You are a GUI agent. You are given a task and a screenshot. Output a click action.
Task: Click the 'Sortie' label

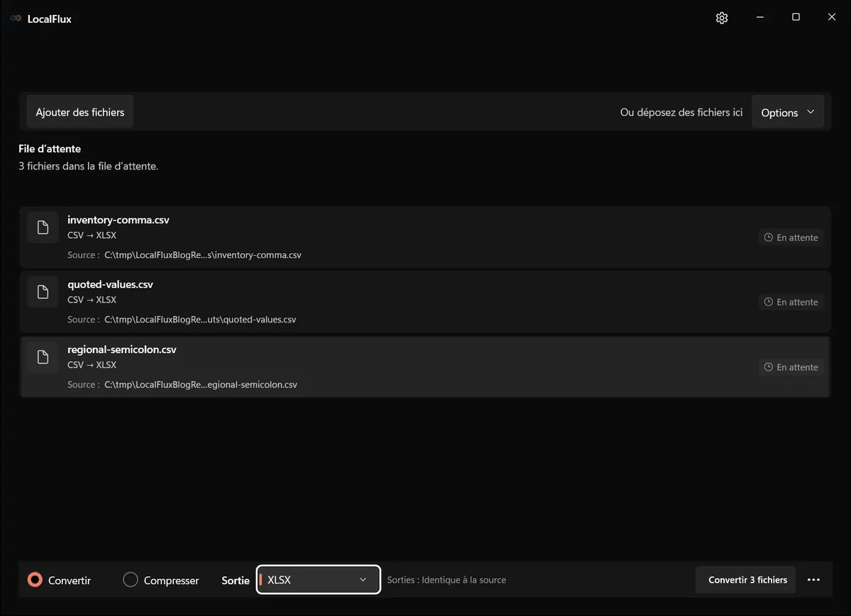tap(235, 581)
